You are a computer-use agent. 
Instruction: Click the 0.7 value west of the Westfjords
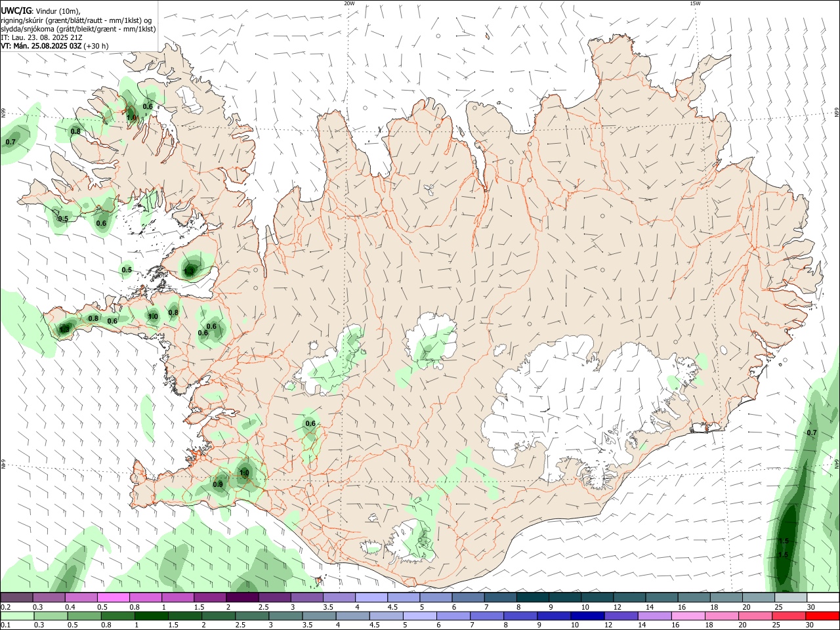[10, 142]
